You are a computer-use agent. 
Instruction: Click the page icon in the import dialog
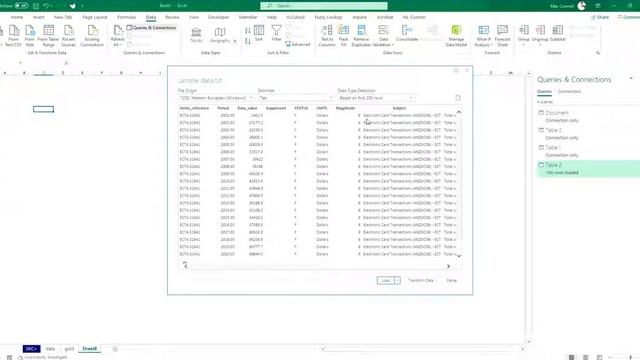[x=458, y=98]
